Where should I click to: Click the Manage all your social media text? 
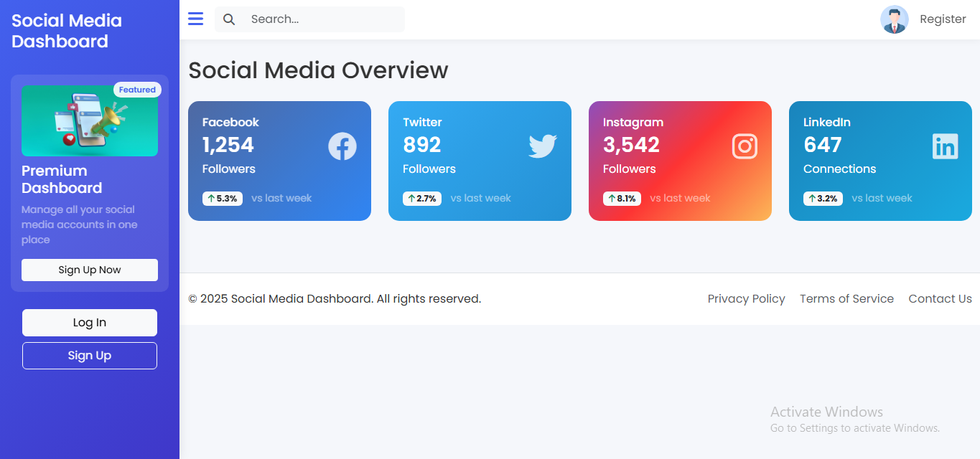(x=80, y=224)
